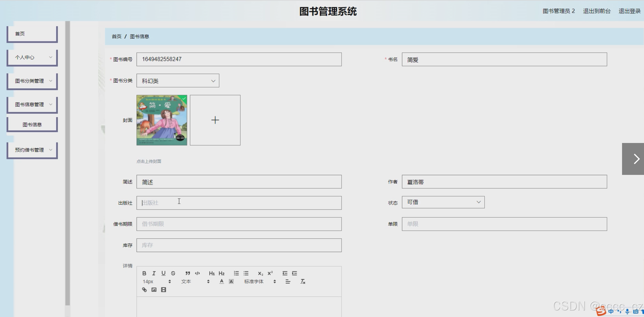Toggle the H1 heading style
Screen dimensions: 644x317
pyautogui.click(x=212, y=273)
